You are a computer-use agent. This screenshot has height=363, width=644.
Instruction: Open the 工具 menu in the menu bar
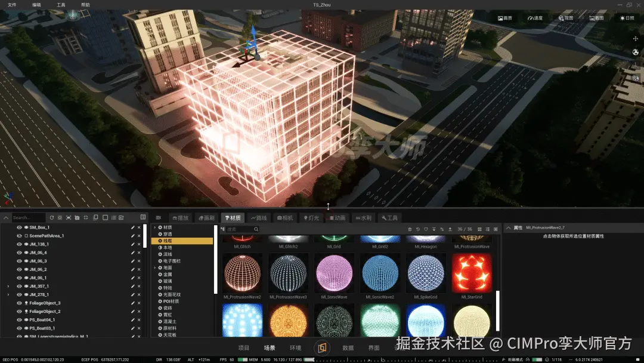coord(61,5)
